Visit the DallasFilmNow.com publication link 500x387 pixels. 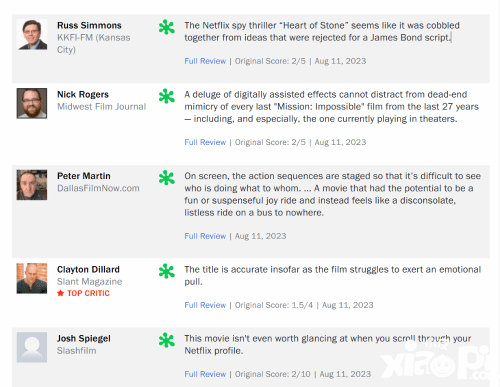click(98, 188)
